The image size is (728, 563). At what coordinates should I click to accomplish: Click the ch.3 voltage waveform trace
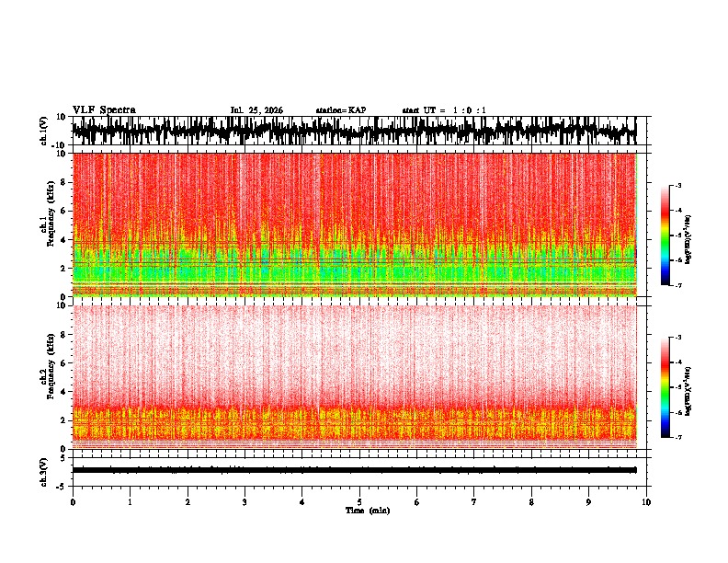(354, 470)
